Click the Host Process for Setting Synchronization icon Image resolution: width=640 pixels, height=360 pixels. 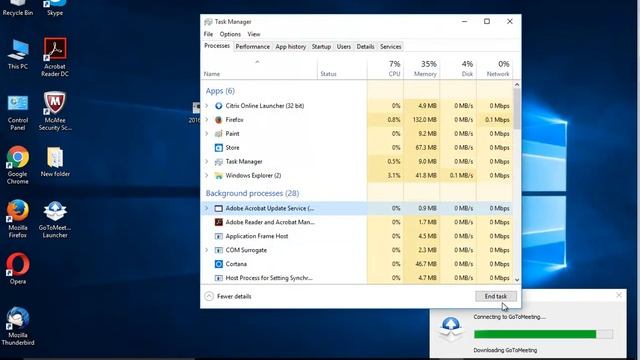[218, 278]
